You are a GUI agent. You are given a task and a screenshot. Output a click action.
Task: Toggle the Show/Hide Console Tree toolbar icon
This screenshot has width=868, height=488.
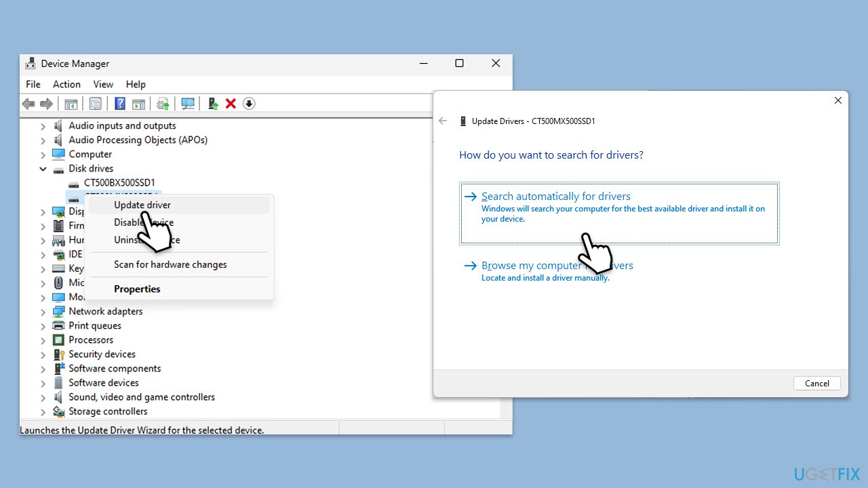coord(71,104)
